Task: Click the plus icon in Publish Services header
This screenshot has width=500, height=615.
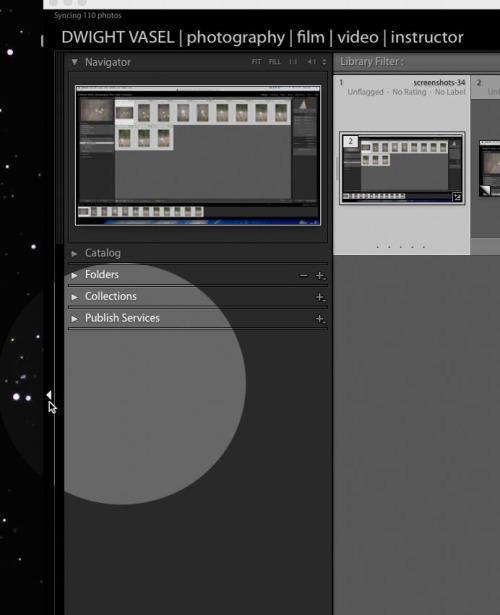Action: click(320, 319)
